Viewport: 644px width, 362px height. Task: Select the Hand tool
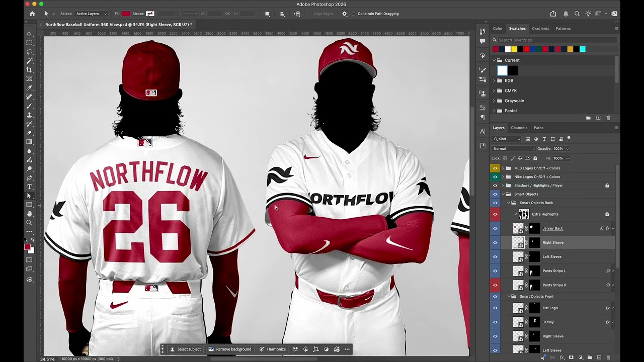tap(29, 214)
